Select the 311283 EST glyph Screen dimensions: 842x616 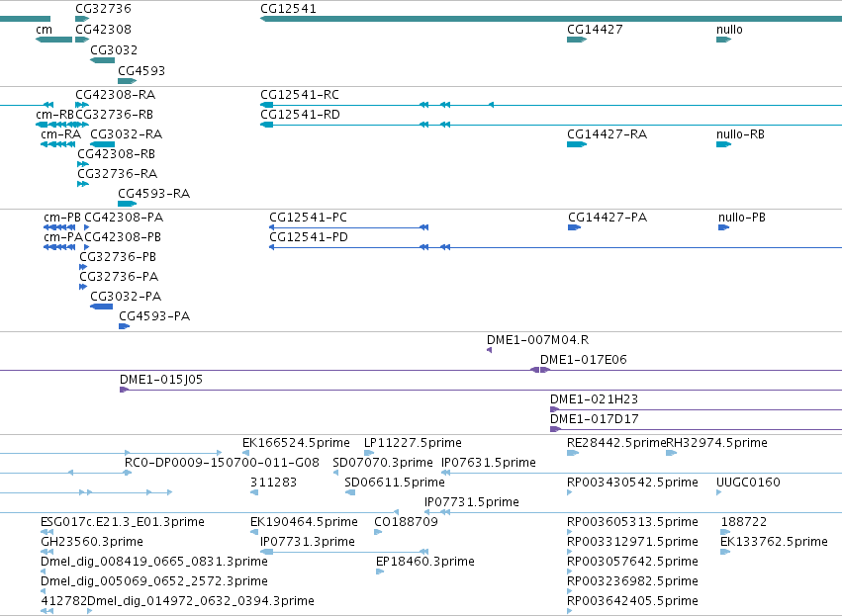(254, 492)
